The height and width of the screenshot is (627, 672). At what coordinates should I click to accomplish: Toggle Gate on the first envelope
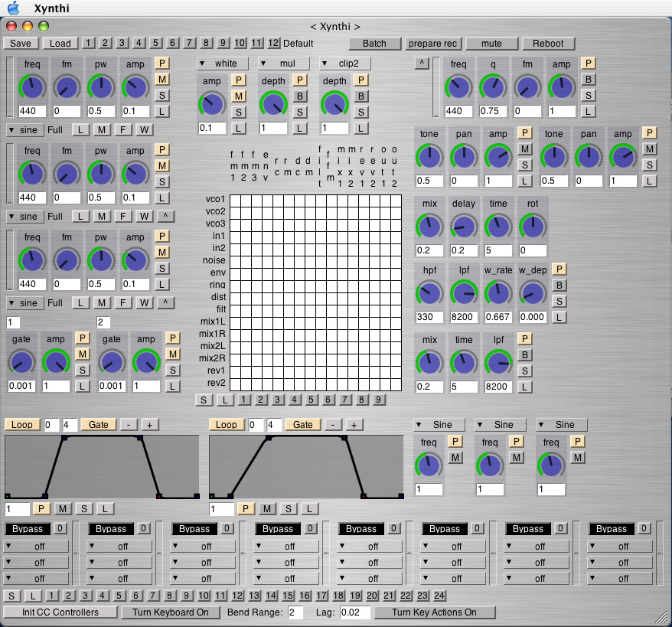coord(99,425)
